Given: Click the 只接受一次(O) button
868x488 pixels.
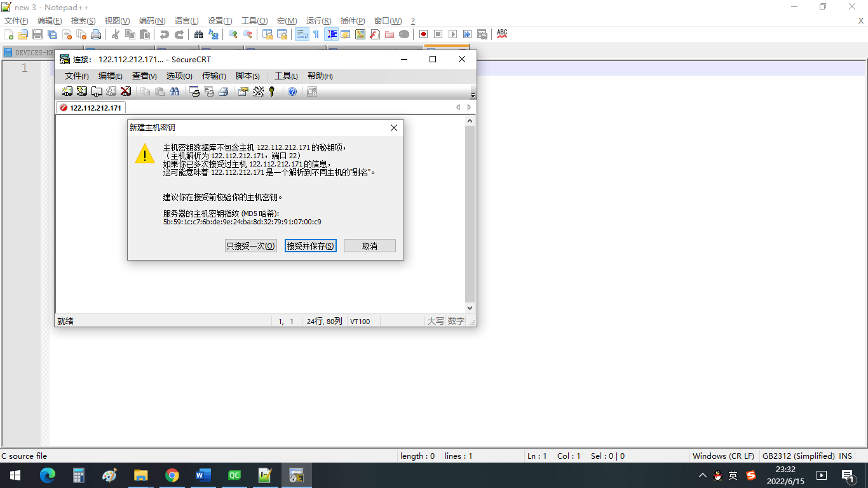Looking at the screenshot, I should (251, 246).
